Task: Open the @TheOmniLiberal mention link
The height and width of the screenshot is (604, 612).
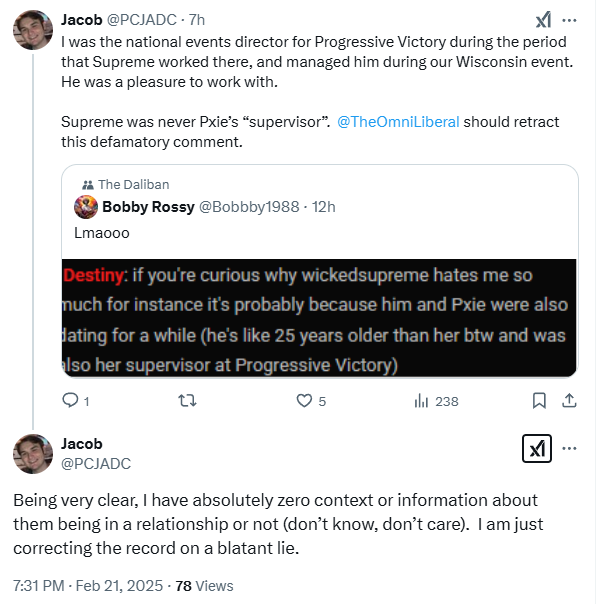Action: click(398, 122)
